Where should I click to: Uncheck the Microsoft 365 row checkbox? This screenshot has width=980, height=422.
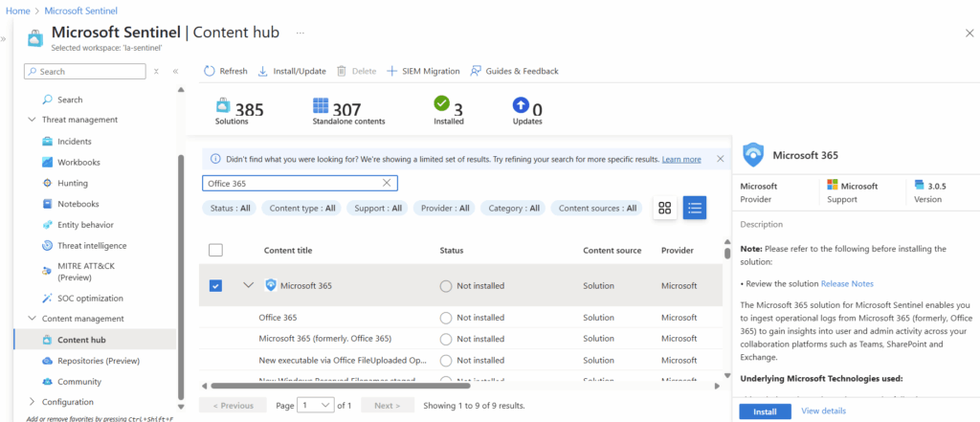point(215,286)
